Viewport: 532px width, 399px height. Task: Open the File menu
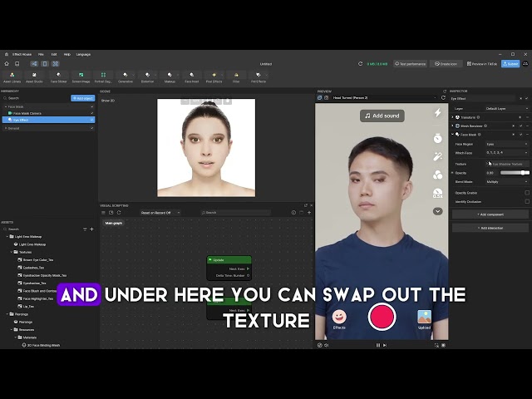[41, 54]
